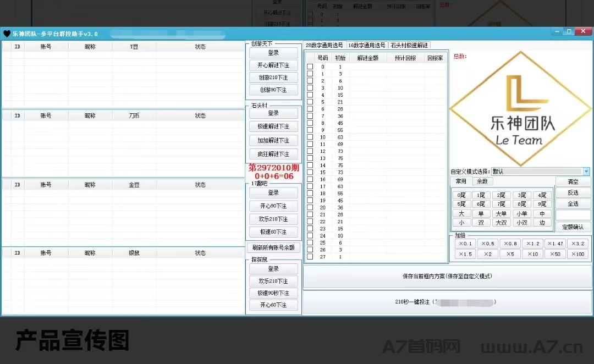Click the 开心60下注 button
Screen dimensions: 594x364
273,305
